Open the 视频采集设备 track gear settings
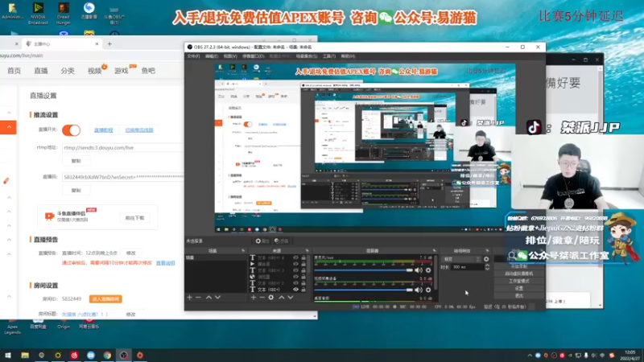 [428, 290]
